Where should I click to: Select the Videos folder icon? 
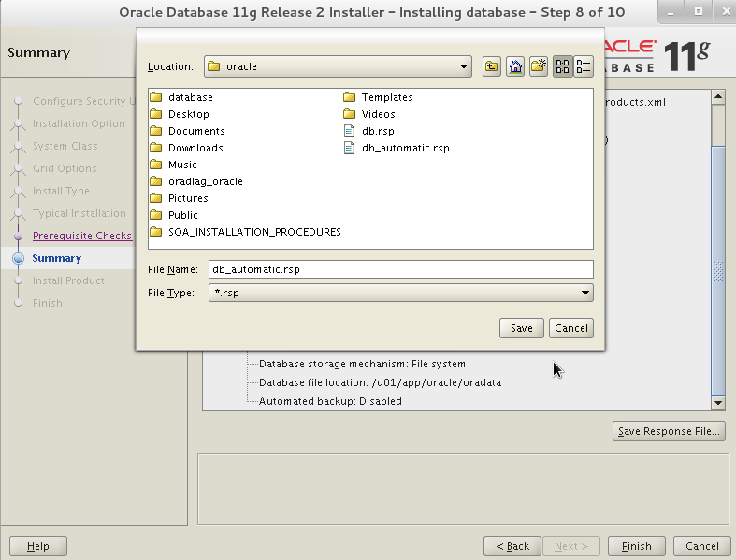tap(349, 114)
